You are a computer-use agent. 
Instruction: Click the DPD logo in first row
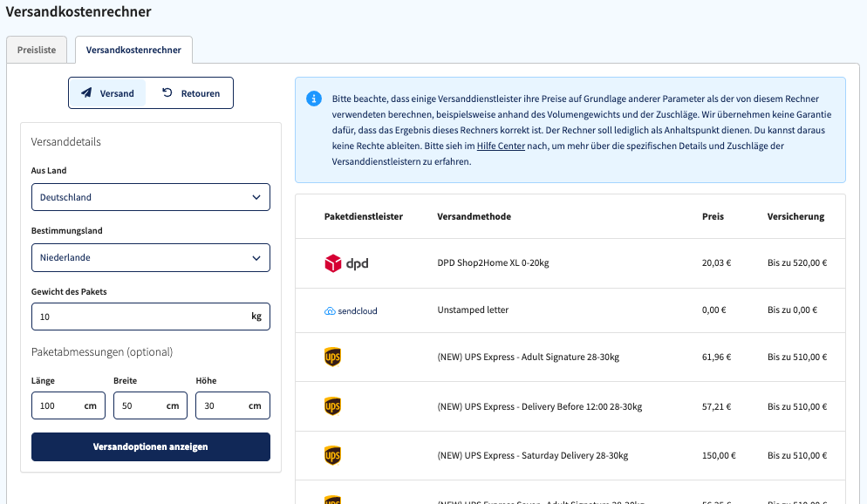[346, 263]
